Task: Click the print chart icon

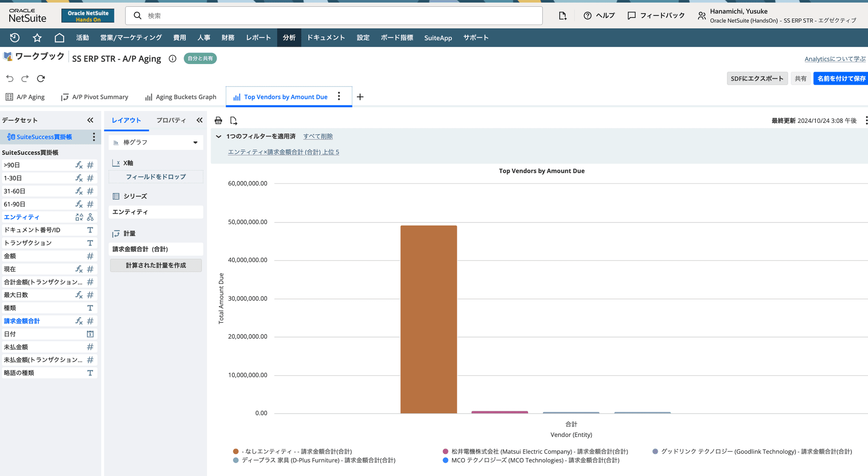Action: [x=218, y=120]
